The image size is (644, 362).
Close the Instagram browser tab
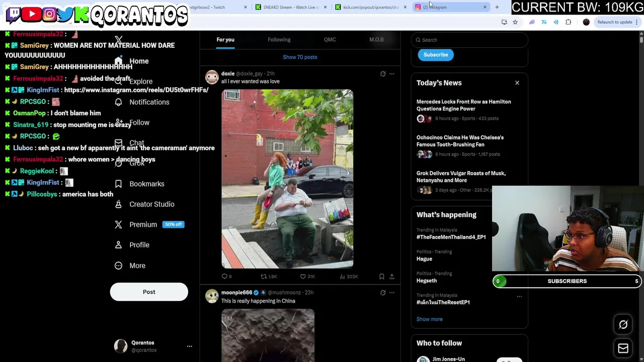click(485, 7)
